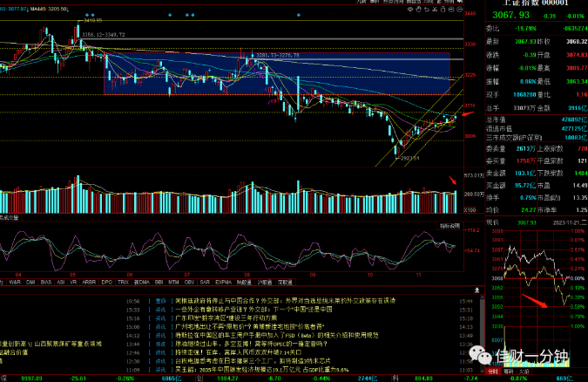This screenshot has width=588, height=382.
Task: Open the 10:56 news headline about Argentina
Action: pos(286,301)
